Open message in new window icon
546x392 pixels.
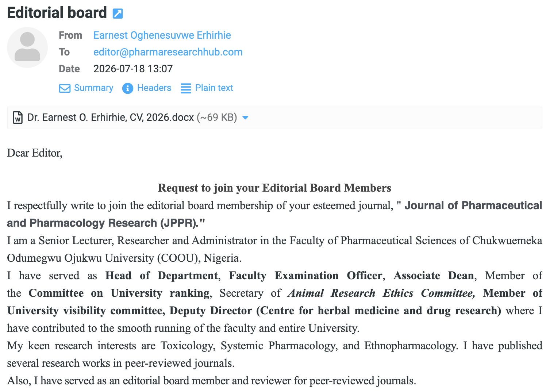click(118, 14)
